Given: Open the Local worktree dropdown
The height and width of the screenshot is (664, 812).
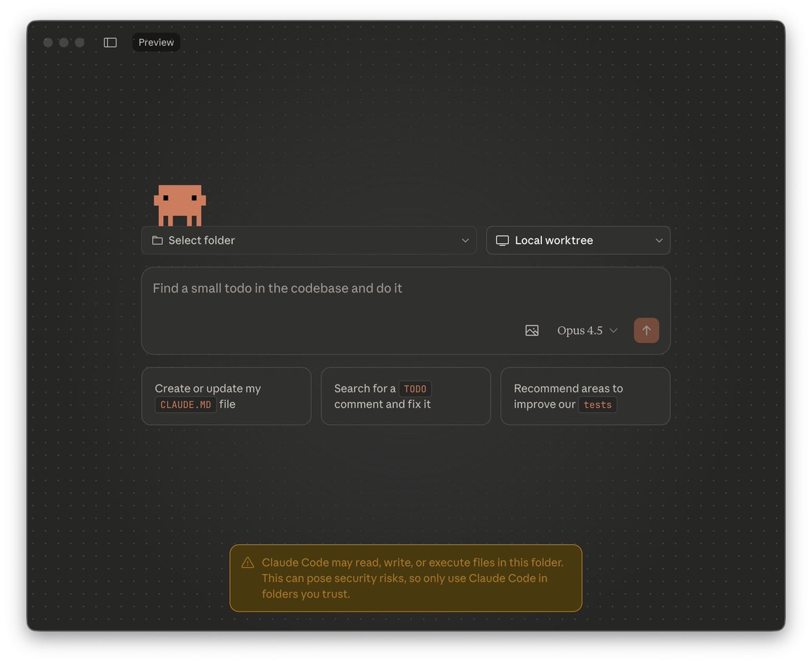Looking at the screenshot, I should point(579,240).
